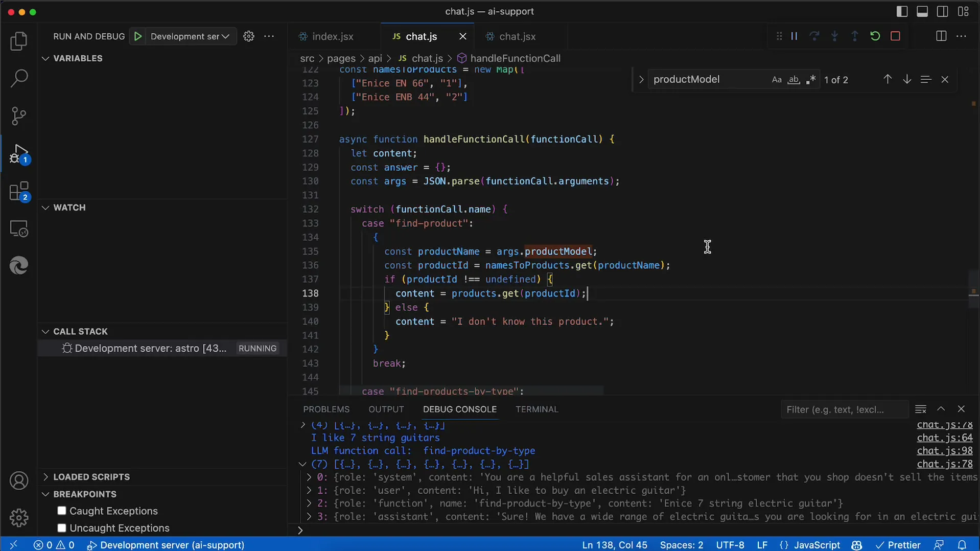980x551 pixels.
Task: Select the DEBUG CONSOLE panel tab
Action: 459,409
